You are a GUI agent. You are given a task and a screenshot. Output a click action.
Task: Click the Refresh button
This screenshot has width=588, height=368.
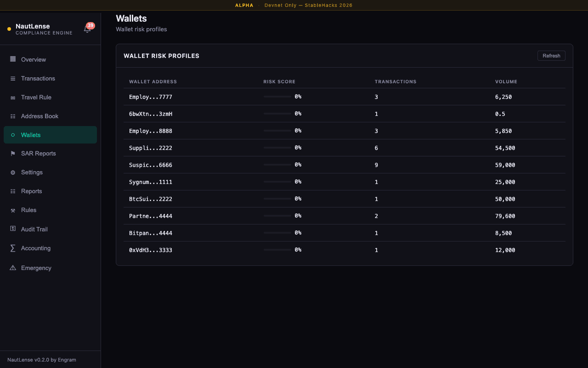click(x=551, y=55)
